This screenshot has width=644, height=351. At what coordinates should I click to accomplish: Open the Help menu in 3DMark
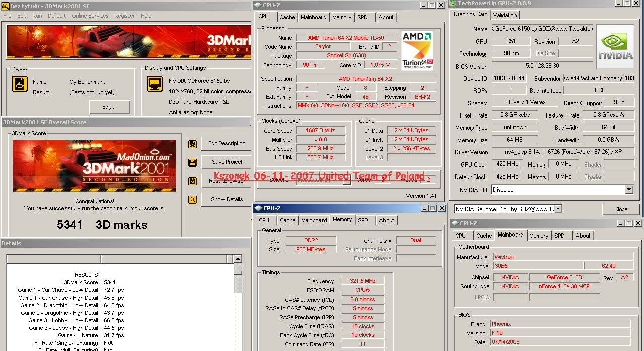(x=146, y=16)
